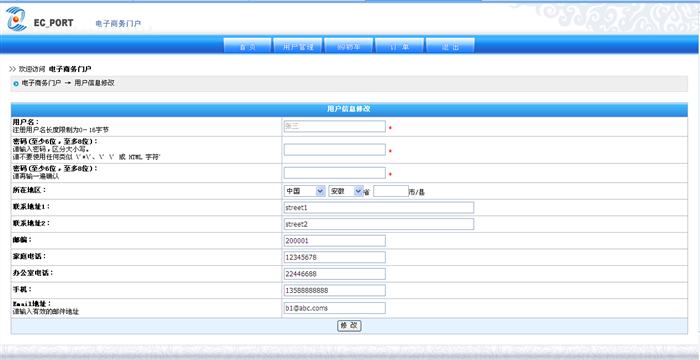Image resolution: width=700 pixels, height=360 pixels.
Task: Open the 订单 navigation tab
Action: click(x=400, y=46)
